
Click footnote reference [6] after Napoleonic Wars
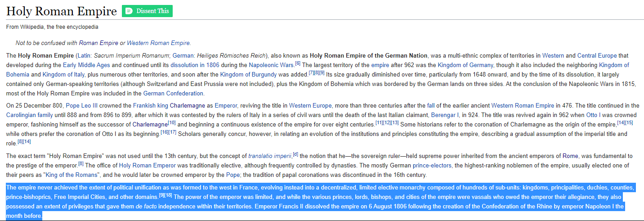tap(298, 63)
